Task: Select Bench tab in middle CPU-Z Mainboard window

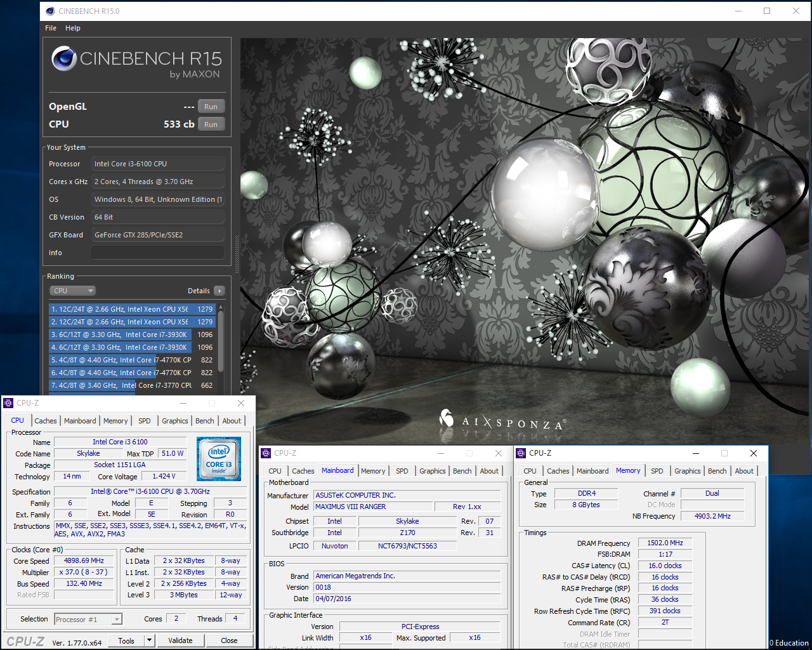Action: coord(462,471)
